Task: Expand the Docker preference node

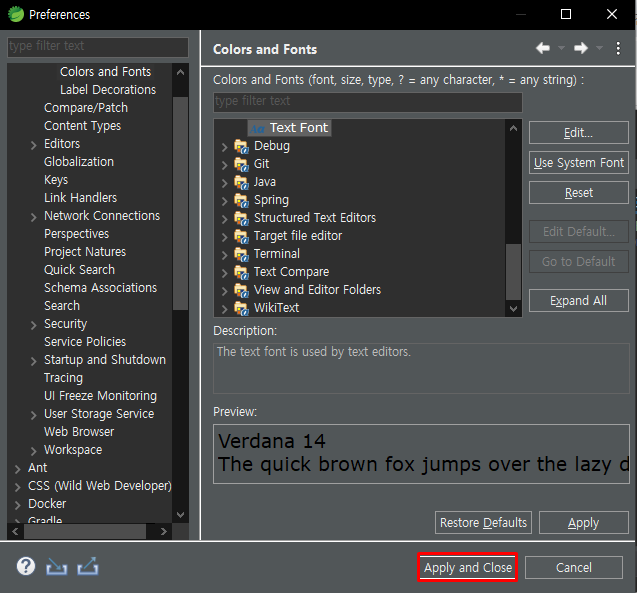Action: [17, 505]
